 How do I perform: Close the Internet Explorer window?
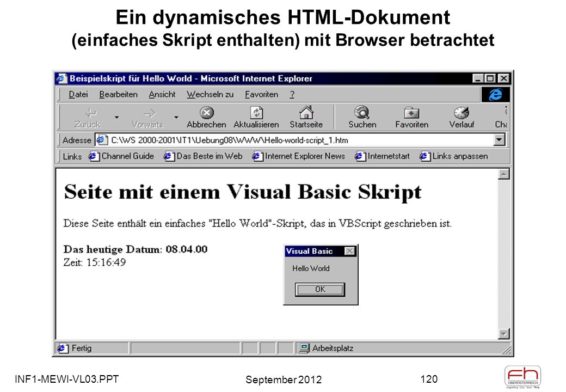pyautogui.click(x=503, y=78)
